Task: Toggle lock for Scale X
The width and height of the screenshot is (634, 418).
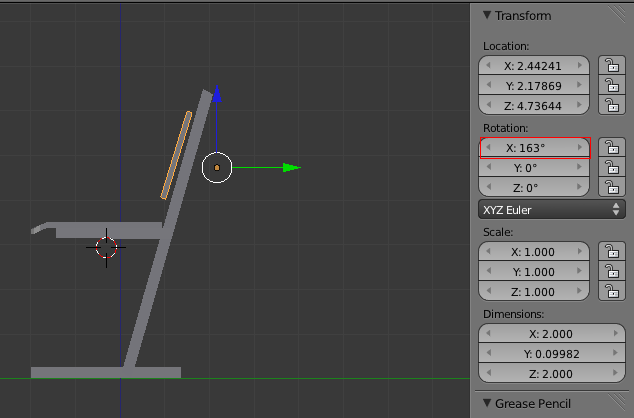Action: point(611,251)
